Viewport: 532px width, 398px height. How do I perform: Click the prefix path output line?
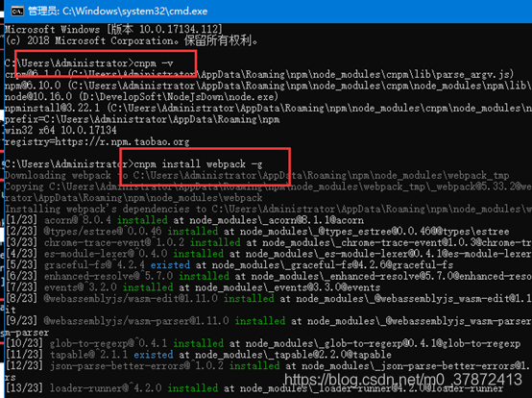tap(142, 119)
